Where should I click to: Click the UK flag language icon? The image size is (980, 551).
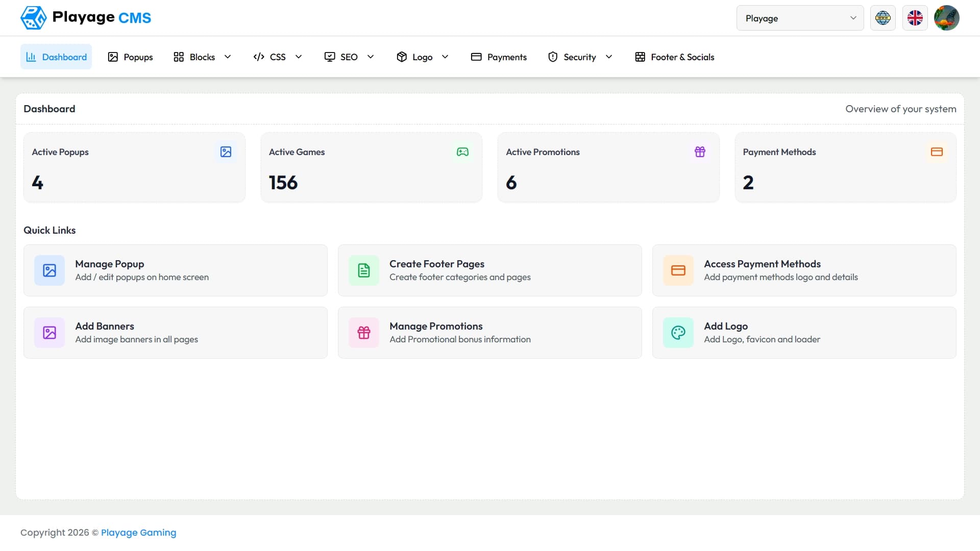coord(915,18)
